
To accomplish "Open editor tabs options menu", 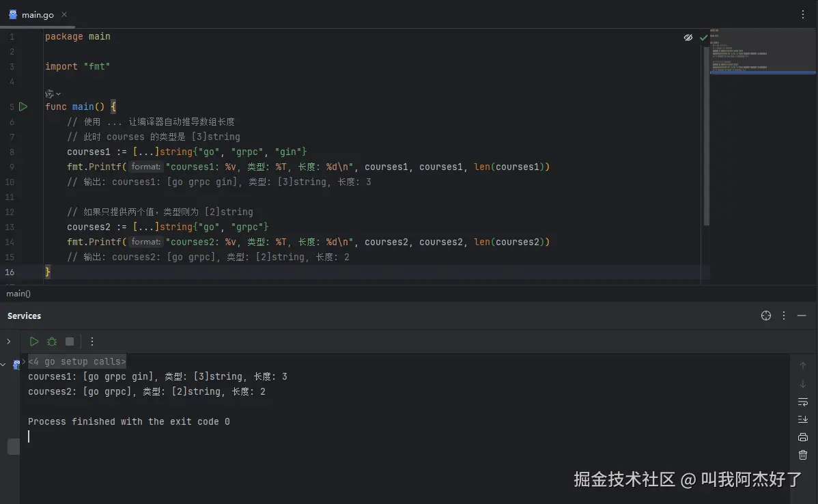I will point(802,14).
